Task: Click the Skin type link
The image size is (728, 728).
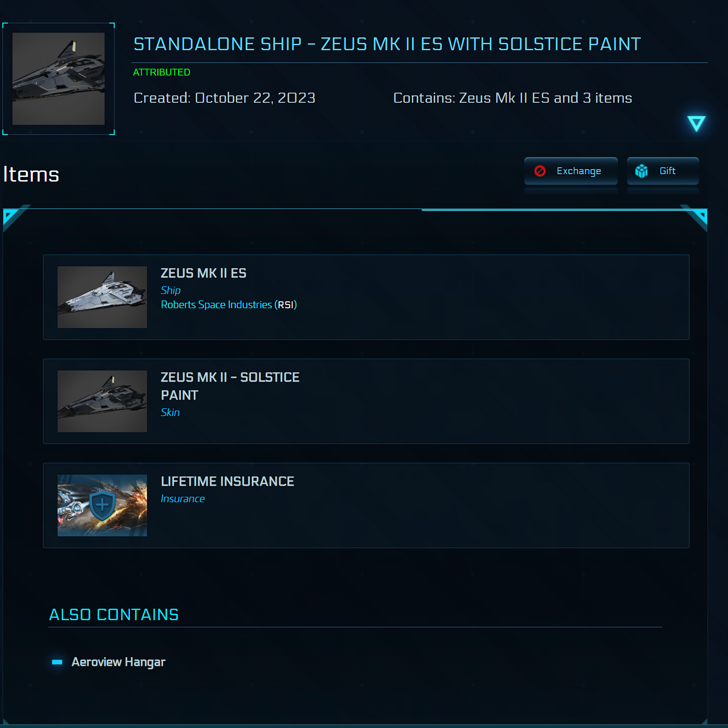Action: pyautogui.click(x=170, y=412)
